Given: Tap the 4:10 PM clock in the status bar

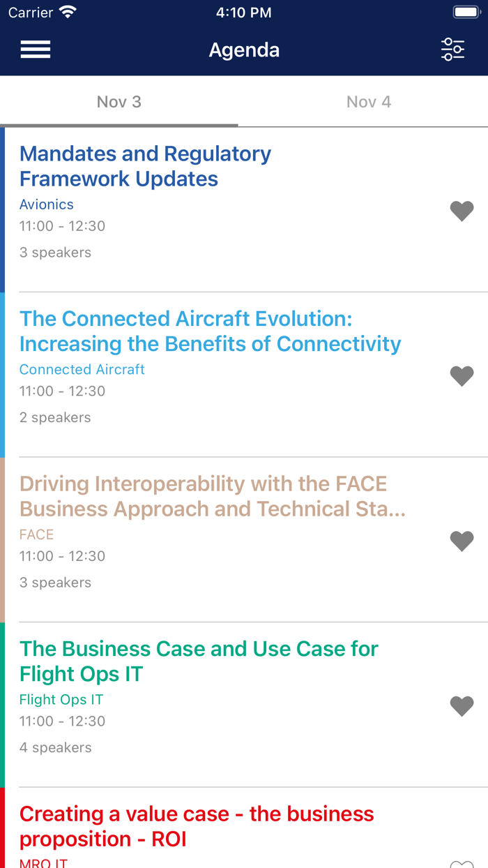Looking at the screenshot, I should coord(244,11).
